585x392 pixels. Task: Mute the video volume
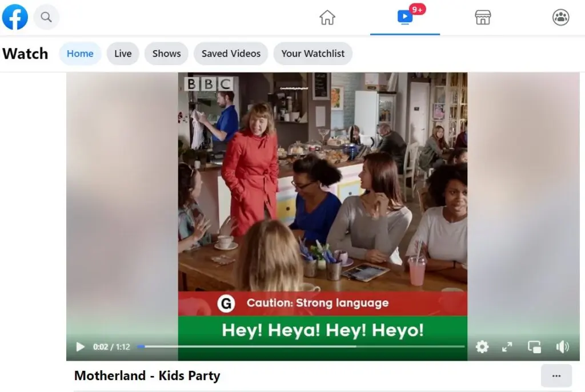[562, 347]
